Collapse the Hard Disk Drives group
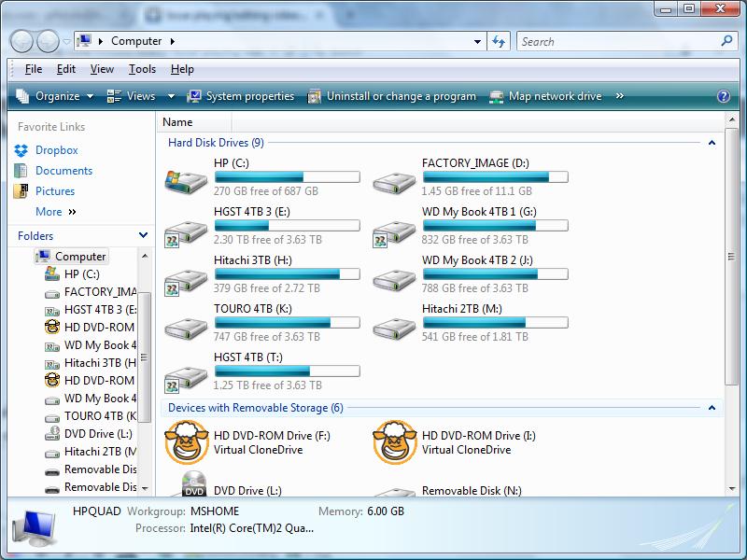 (712, 143)
